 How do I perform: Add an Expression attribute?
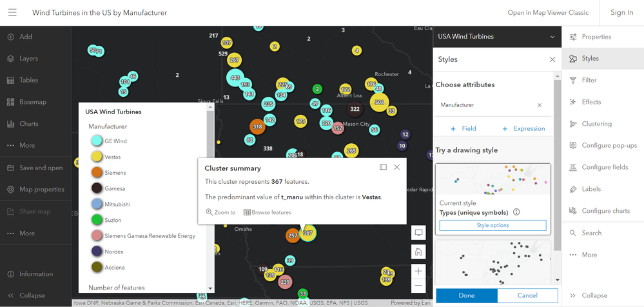click(x=523, y=128)
